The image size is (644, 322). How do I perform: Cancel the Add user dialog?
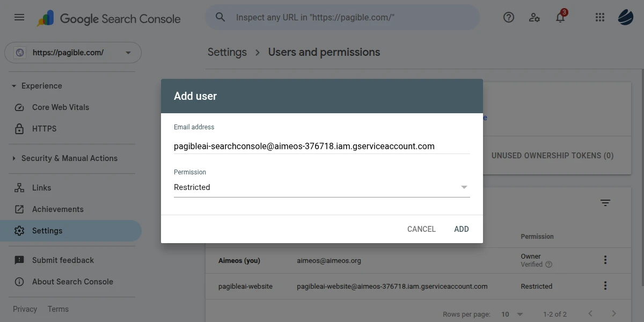coord(421,229)
